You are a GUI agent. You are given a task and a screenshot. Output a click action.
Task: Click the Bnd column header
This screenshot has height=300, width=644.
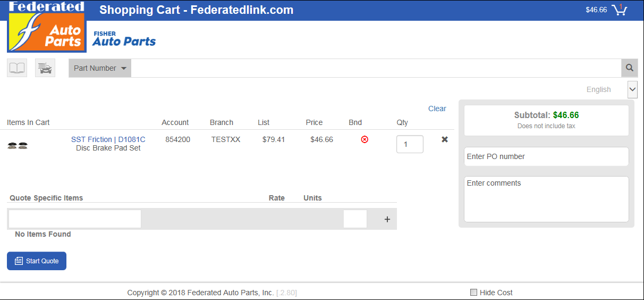355,122
